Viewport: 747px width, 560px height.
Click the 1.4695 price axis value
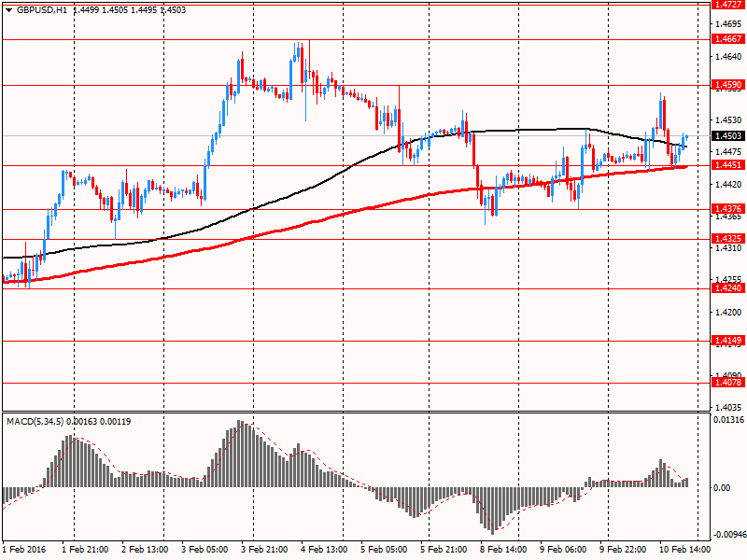click(x=728, y=24)
